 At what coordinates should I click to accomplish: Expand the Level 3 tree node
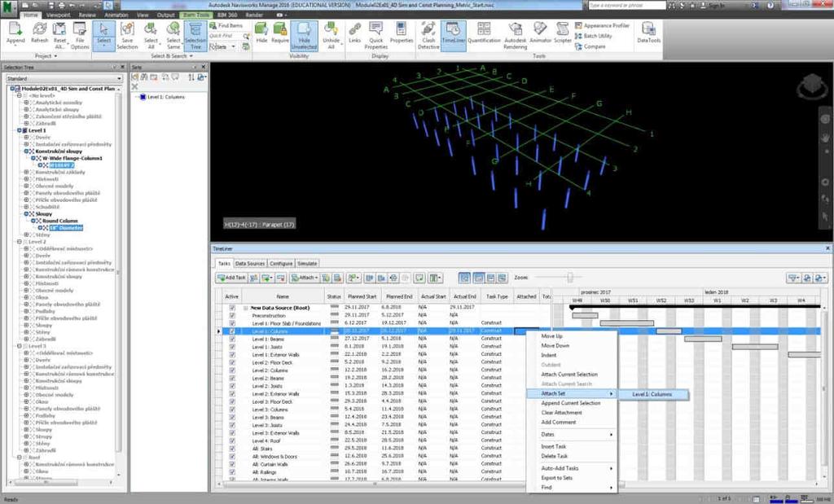(20, 346)
